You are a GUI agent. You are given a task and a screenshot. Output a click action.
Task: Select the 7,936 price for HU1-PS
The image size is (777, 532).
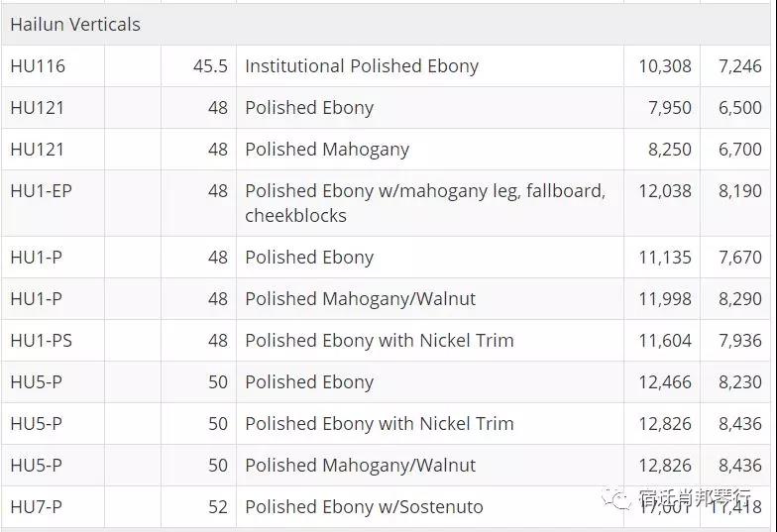click(739, 341)
